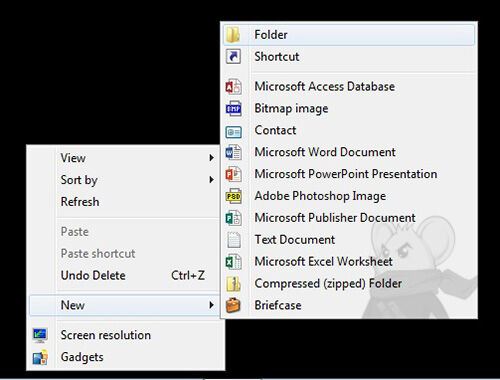500x380 pixels.
Task: Click the Contact card icon
Action: tap(233, 132)
